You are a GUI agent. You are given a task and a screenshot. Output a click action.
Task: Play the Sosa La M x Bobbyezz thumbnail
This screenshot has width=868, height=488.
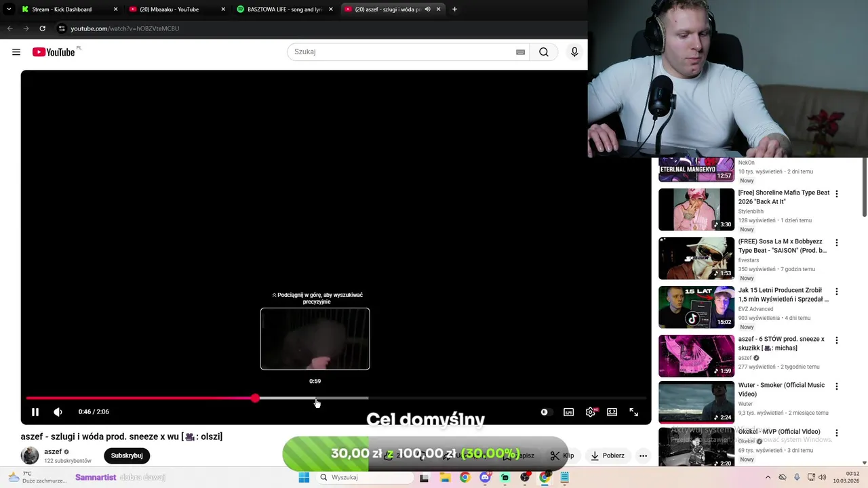point(696,258)
